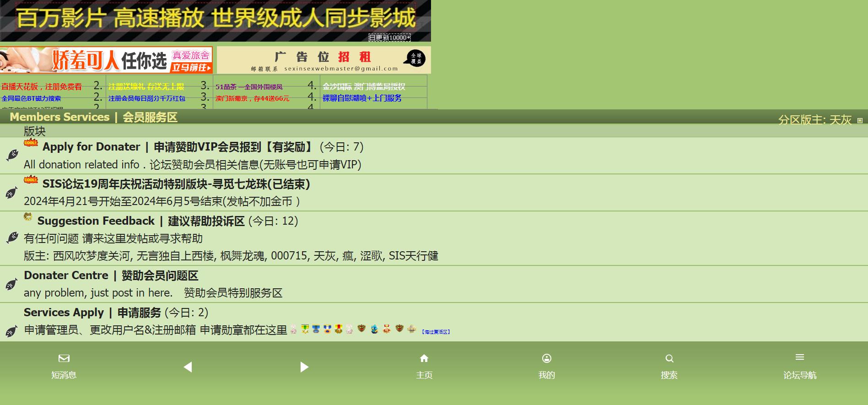Viewport: 868px width, 405px height.
Task: Open Members Services 会员服务区 section title
Action: [93, 117]
